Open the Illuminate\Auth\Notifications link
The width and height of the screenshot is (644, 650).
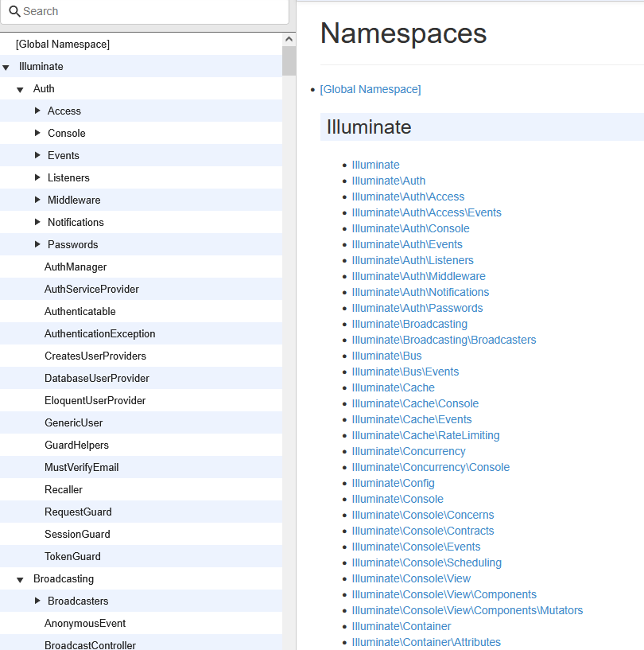coord(421,292)
